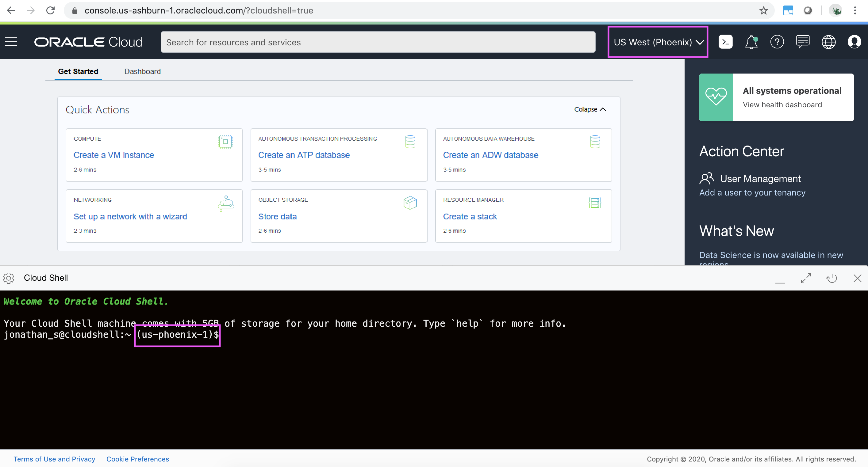Click the search resources and services field
Screen dimensions: 868x467
tap(377, 42)
